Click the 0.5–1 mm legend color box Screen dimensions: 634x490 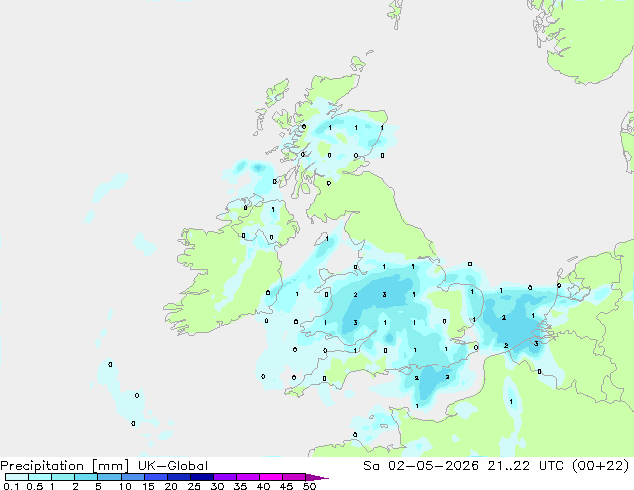40,477
